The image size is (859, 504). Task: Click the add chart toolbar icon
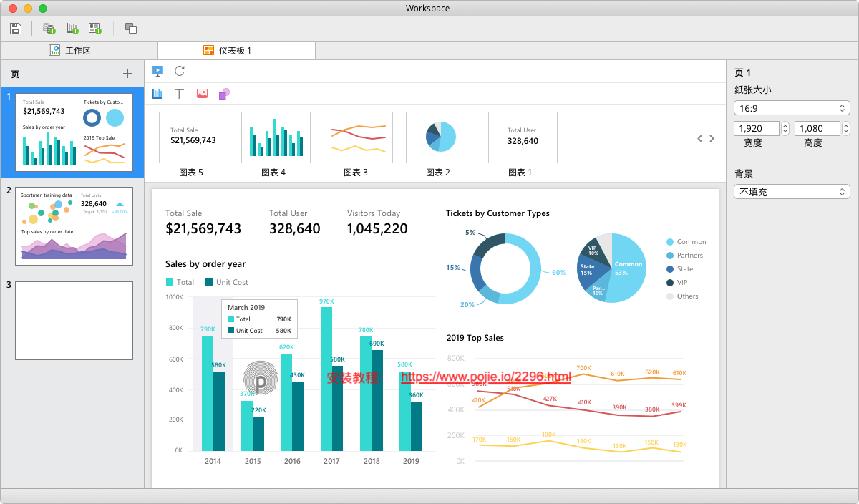(72, 29)
